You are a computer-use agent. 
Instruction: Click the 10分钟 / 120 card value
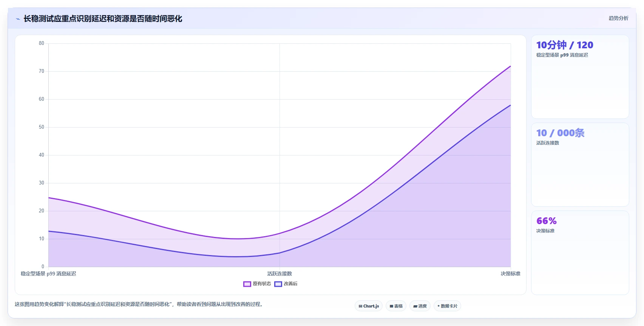pyautogui.click(x=565, y=45)
